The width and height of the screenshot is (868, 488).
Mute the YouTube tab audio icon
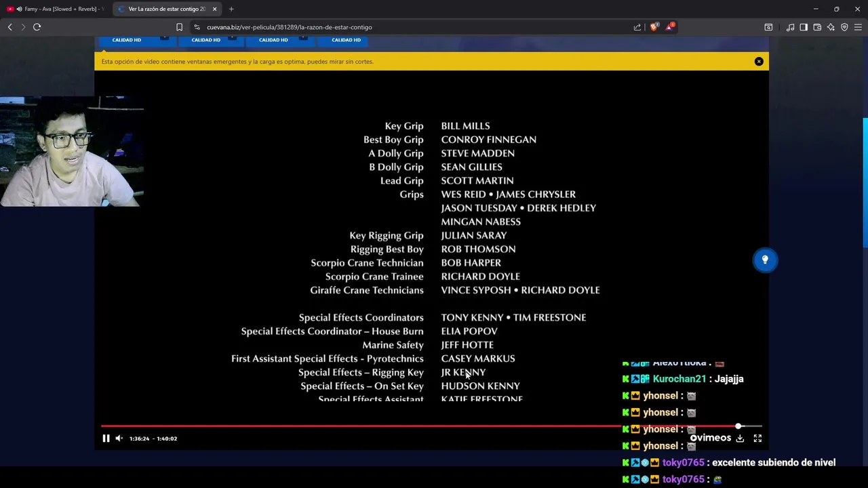[x=20, y=9]
